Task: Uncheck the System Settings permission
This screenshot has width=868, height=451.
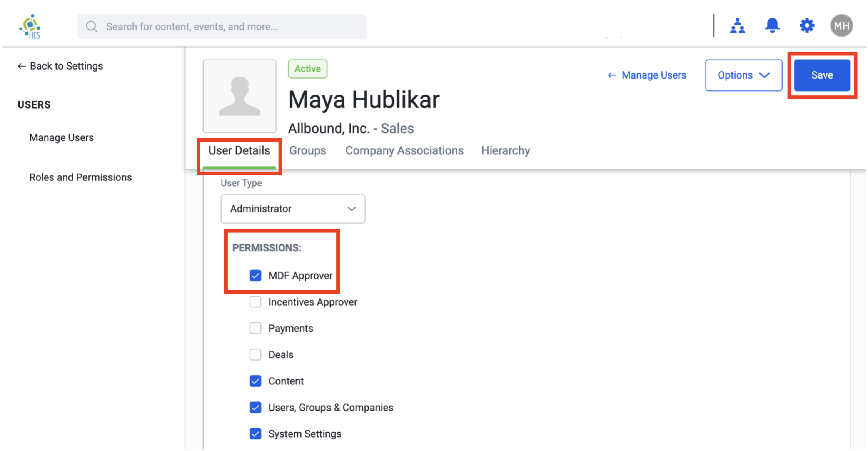Action: click(255, 434)
